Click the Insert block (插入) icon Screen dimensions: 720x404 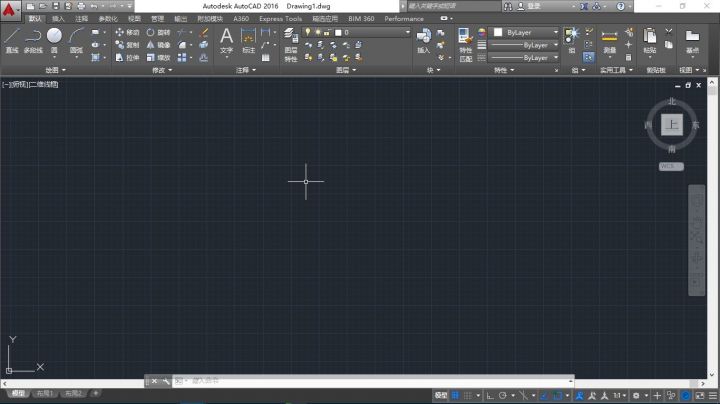423,38
